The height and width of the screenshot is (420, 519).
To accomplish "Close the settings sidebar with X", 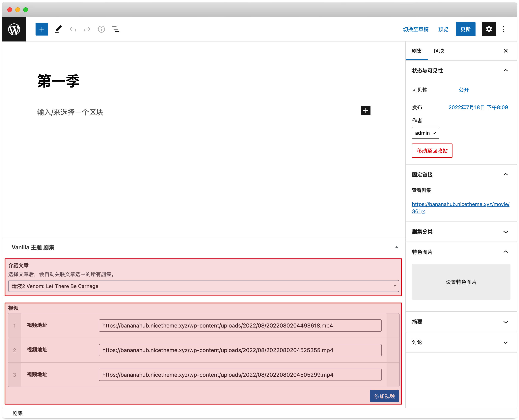I will point(505,51).
